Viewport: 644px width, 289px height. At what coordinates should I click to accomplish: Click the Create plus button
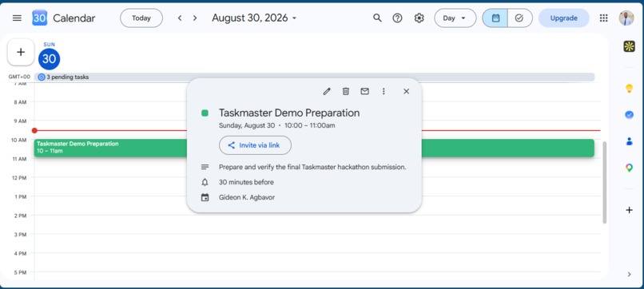(21, 52)
